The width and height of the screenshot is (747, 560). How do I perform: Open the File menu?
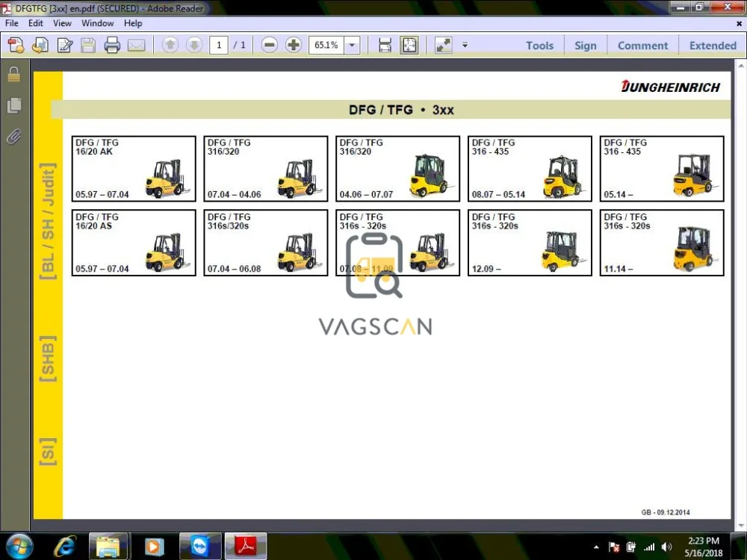(12, 23)
